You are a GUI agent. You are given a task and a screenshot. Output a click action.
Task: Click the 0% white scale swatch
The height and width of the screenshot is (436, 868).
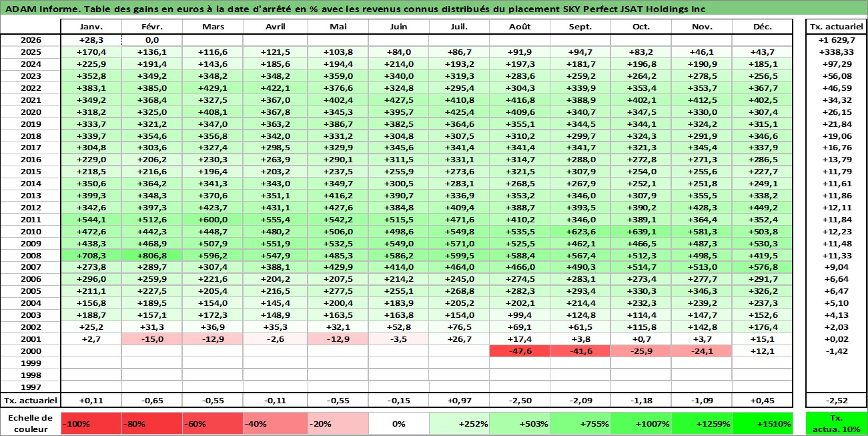[x=397, y=423]
